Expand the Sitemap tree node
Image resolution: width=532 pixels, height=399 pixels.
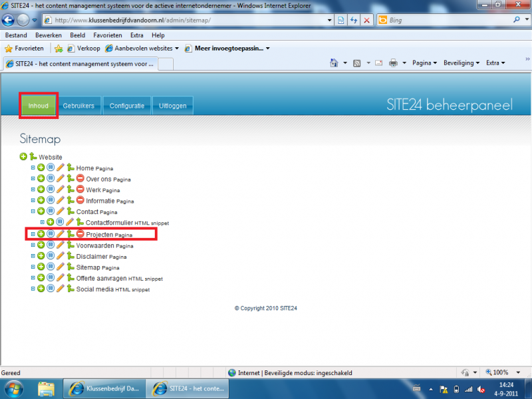(x=33, y=267)
